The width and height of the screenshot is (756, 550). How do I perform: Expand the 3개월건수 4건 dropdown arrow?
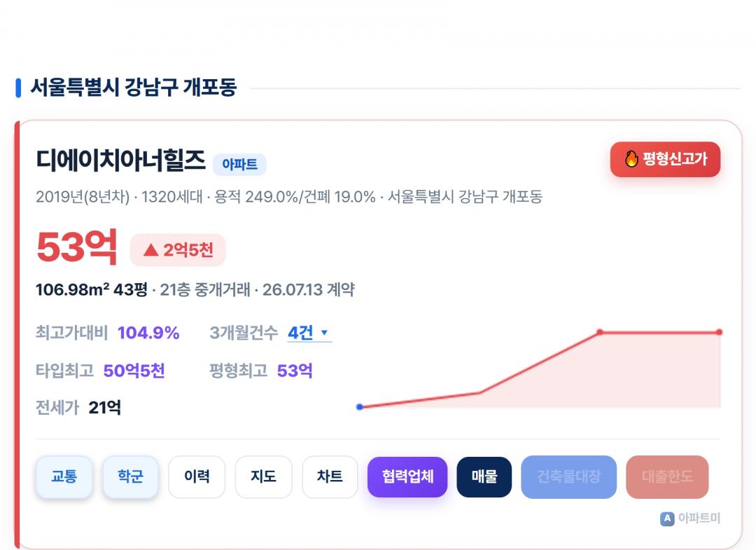325,332
